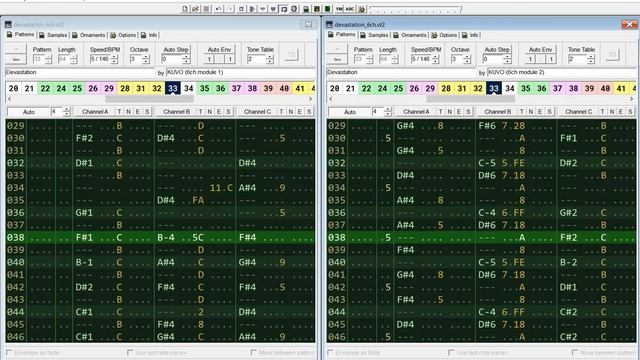This screenshot has height=360, width=640.
Task: Toggle Channel B noise button N in the right window
Action: [531, 111]
